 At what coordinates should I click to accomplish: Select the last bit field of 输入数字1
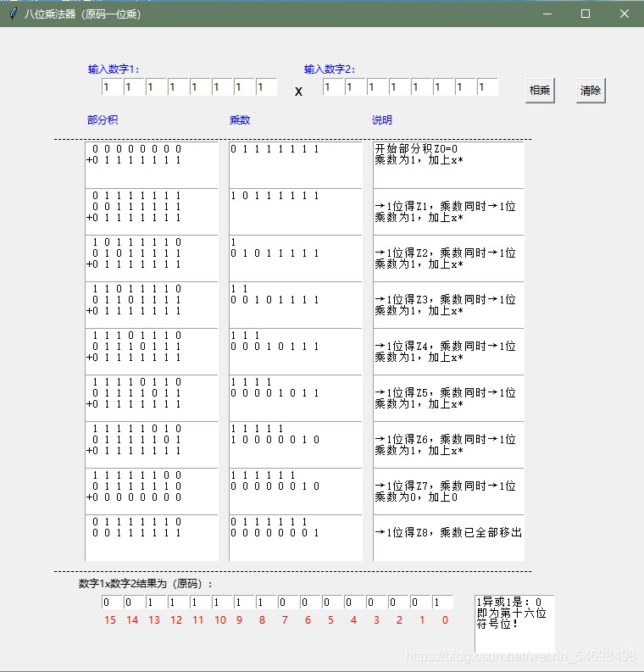pos(267,87)
